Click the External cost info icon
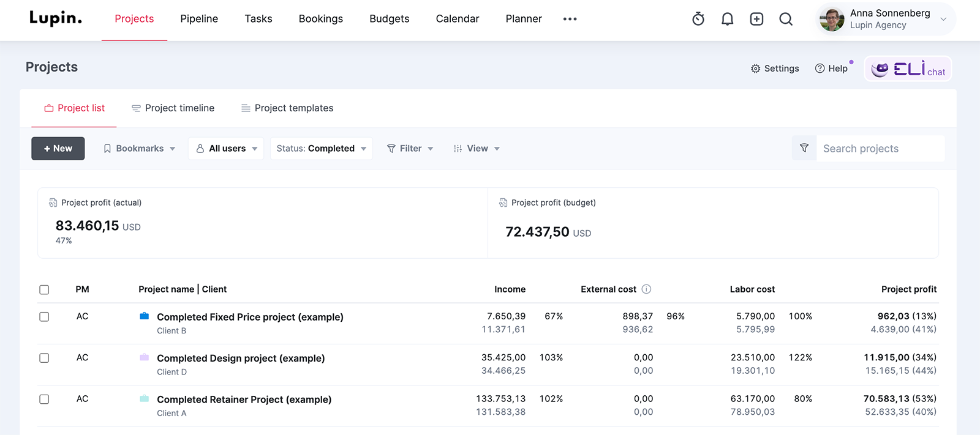 tap(646, 289)
